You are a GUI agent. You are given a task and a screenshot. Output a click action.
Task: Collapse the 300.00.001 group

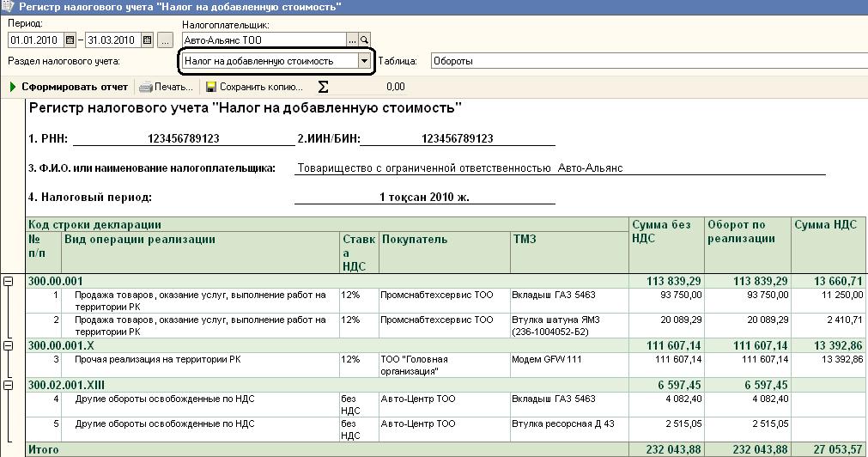[x=9, y=281]
